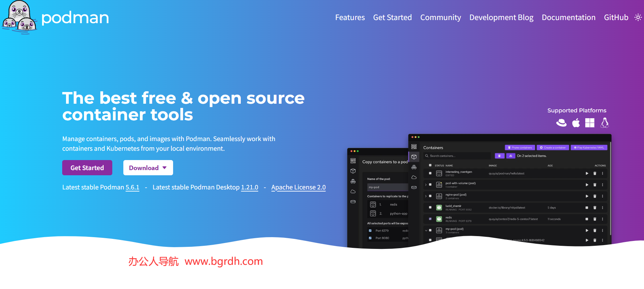The width and height of the screenshot is (644, 289).
Task: Open the Download dropdown
Action: tap(148, 168)
